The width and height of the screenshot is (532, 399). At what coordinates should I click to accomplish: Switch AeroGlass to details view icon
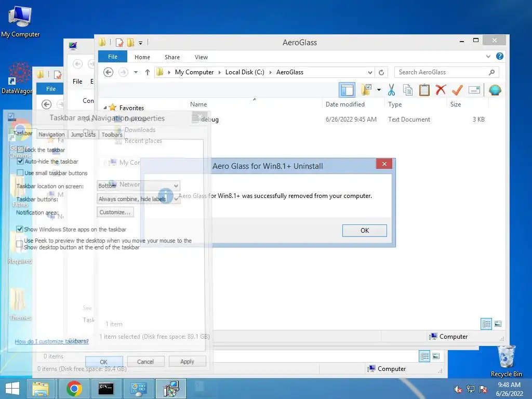486,324
